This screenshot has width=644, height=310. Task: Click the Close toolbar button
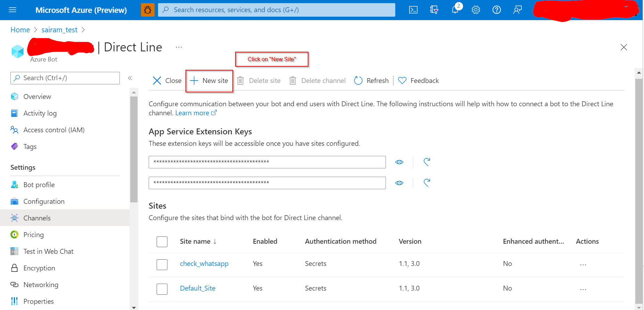click(167, 81)
